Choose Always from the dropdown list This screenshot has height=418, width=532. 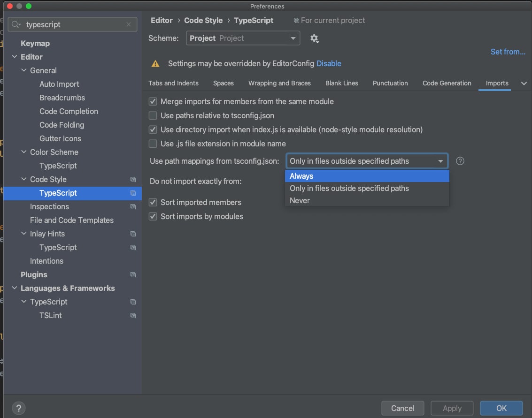point(367,176)
